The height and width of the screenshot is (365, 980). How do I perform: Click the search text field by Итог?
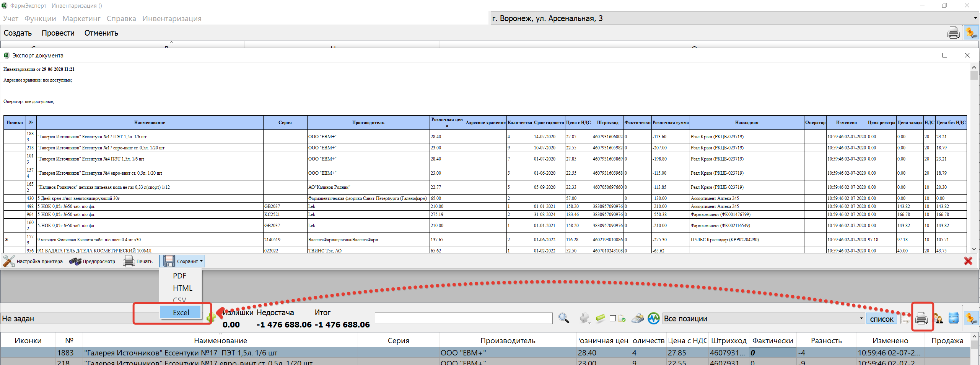[x=463, y=318]
